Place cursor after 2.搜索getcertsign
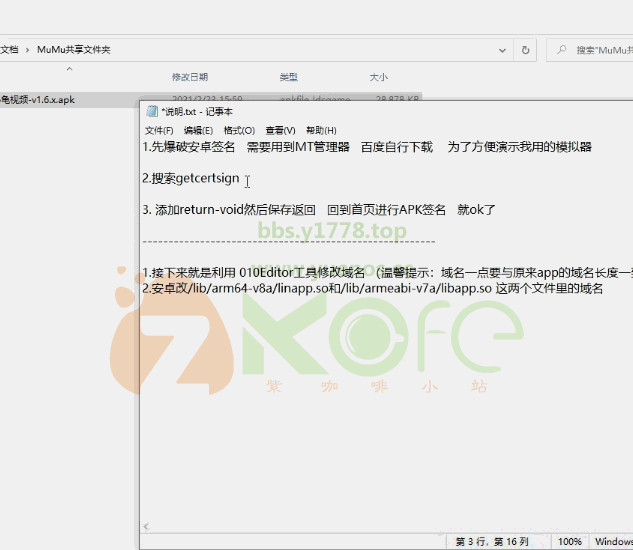 [x=241, y=178]
